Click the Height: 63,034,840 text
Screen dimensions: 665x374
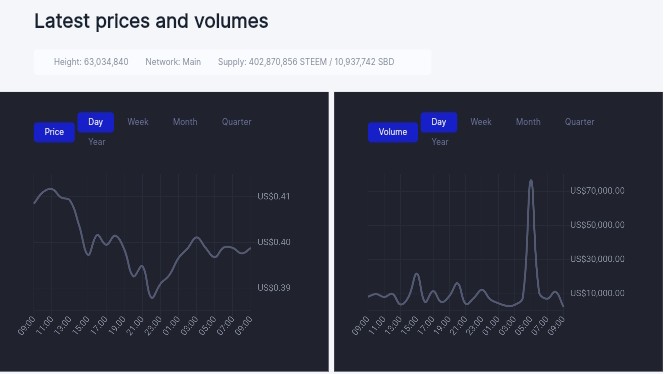click(x=91, y=62)
